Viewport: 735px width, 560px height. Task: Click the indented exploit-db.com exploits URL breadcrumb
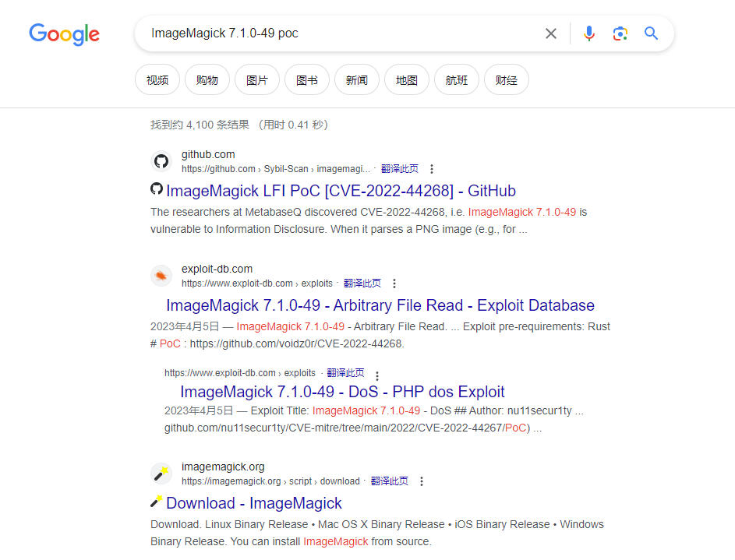coord(240,373)
